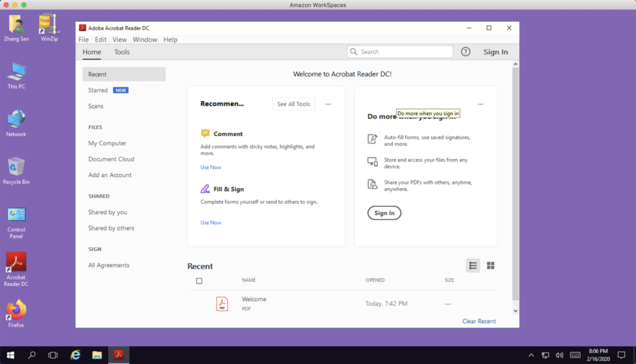Toggle the select-all checkbox in Recent list
Screen dimensions: 636x364
(199, 281)
